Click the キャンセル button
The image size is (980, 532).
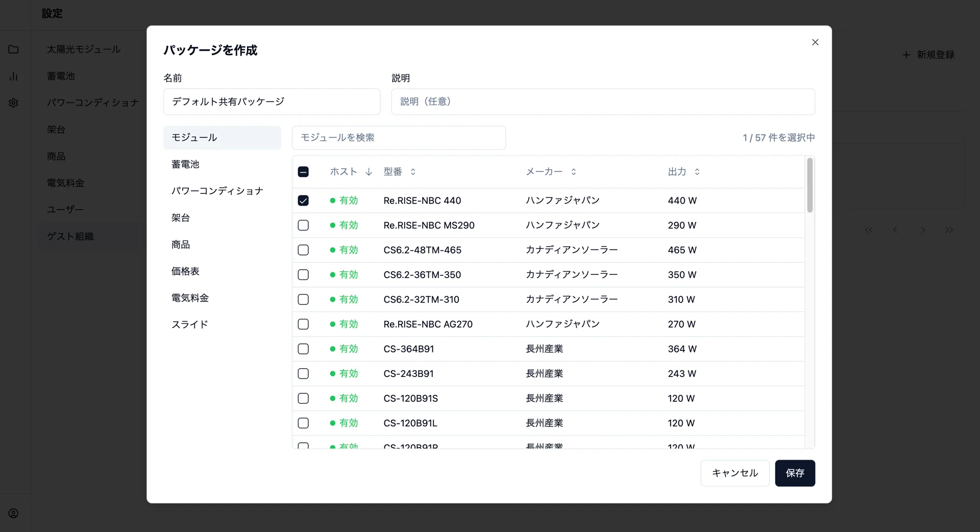pyautogui.click(x=734, y=473)
